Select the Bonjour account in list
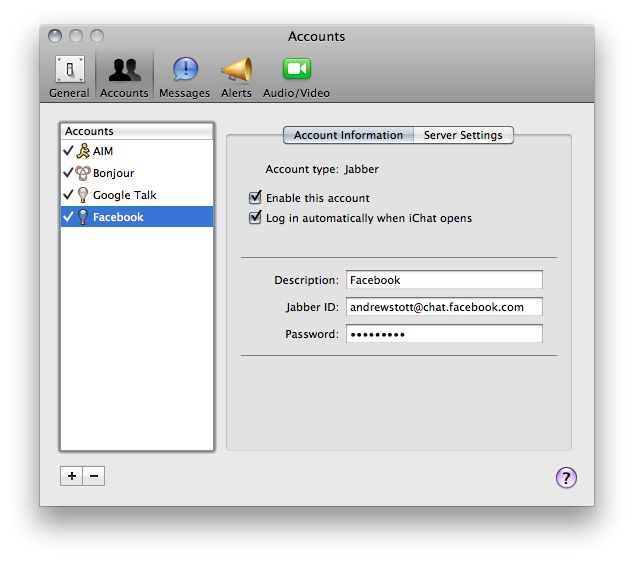This screenshot has height=561, width=634. coord(113,173)
